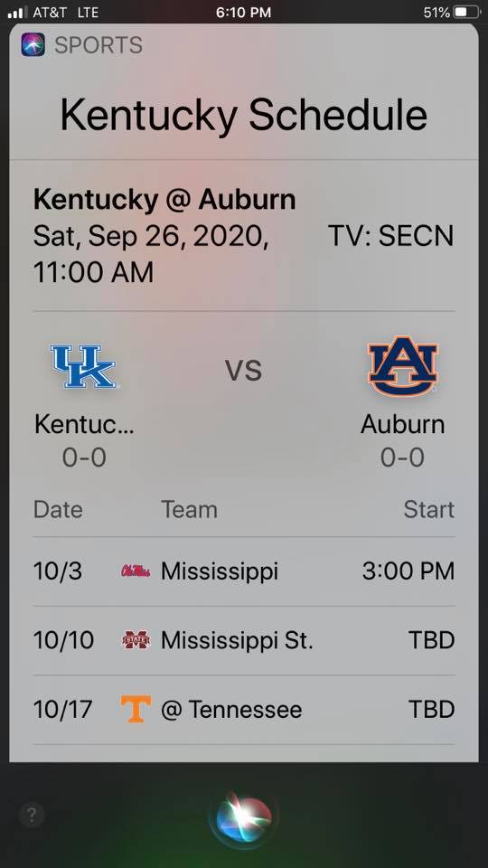This screenshot has width=488, height=868.
Task: Open the 10/17 @ Tennessee game row
Action: [x=244, y=710]
